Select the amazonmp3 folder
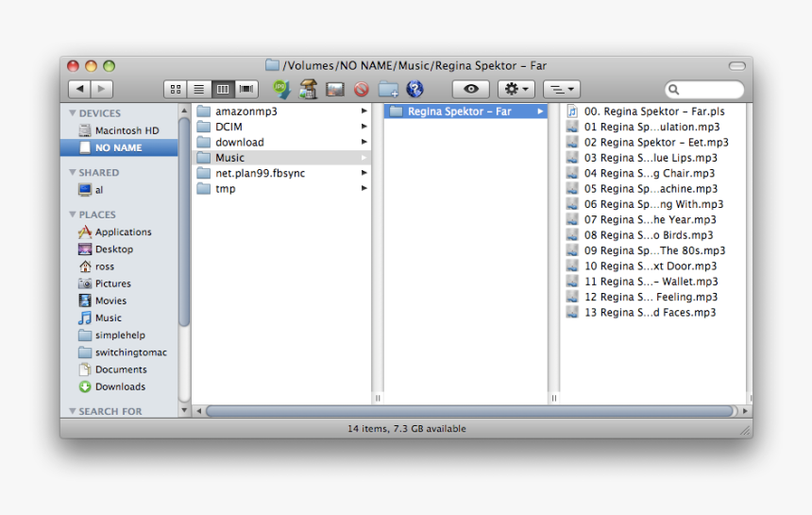812x515 pixels. [x=281, y=112]
